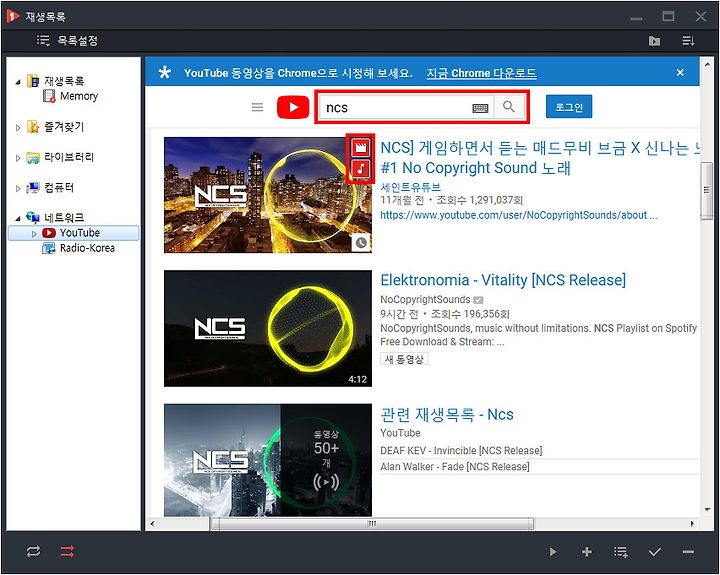The width and height of the screenshot is (720, 575).
Task: Open the NoCopyrightSounds channel name
Action: 425,299
